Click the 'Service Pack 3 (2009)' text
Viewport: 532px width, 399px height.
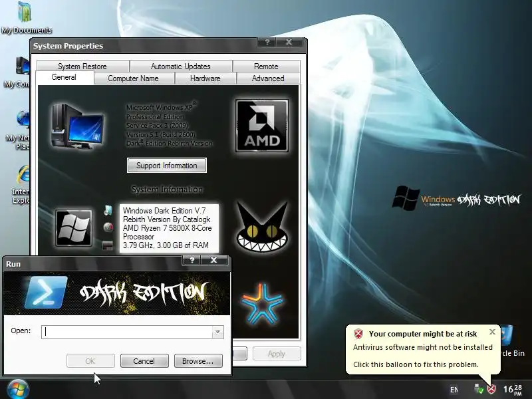point(157,125)
